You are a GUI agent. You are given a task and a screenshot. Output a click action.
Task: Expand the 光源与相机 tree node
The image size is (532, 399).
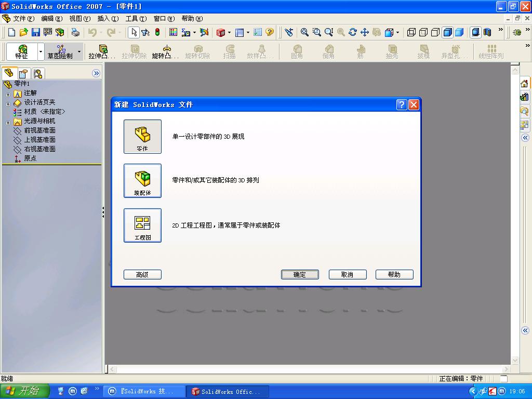(x=8, y=123)
